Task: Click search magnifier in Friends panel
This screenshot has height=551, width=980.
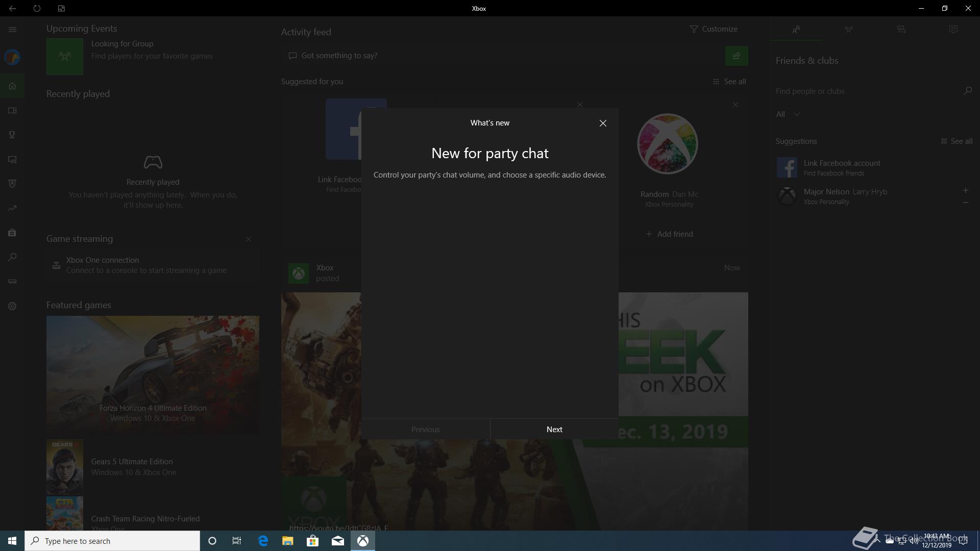Action: [967, 91]
